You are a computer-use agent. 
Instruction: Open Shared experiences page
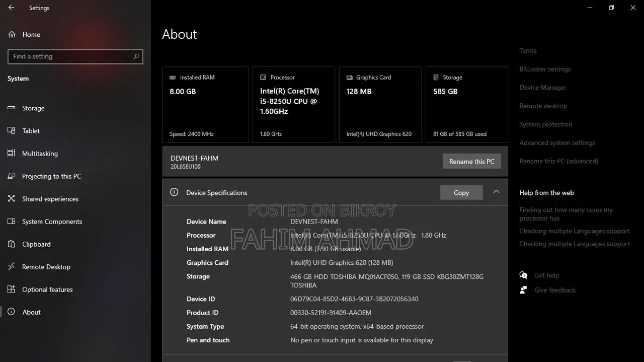50,199
